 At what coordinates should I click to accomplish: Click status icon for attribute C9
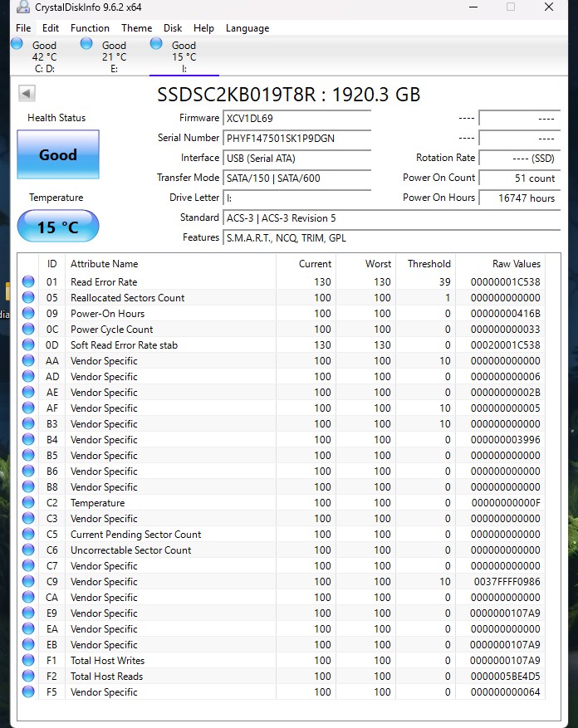click(28, 581)
